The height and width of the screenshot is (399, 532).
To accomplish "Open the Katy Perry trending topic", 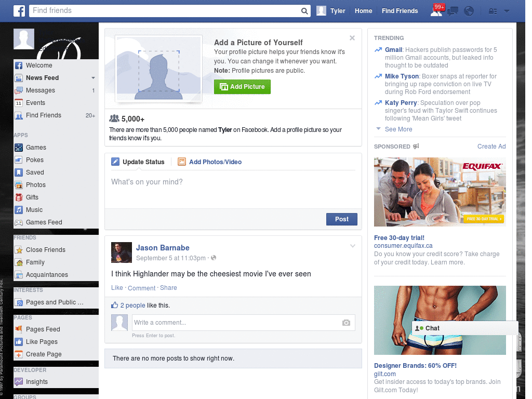I will [x=401, y=103].
